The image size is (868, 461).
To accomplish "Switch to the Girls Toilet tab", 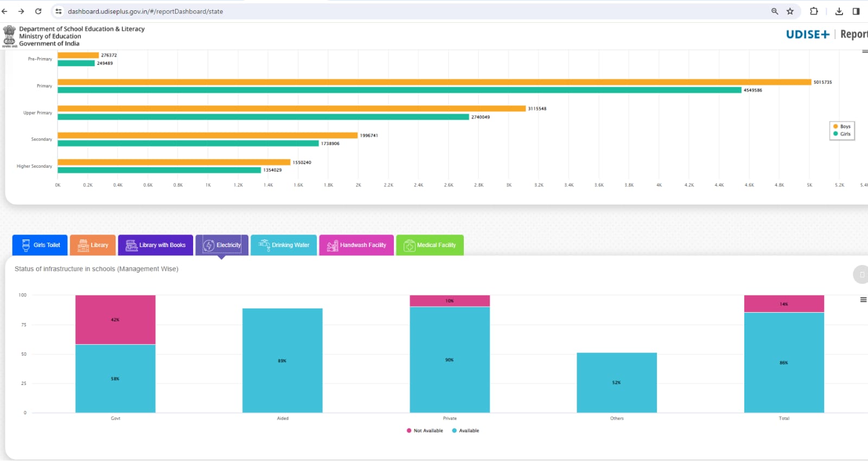I will point(40,245).
